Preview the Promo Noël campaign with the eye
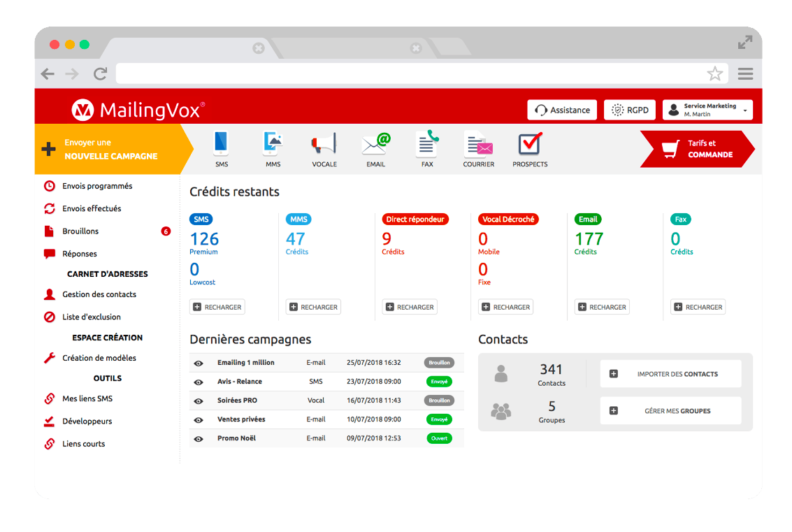The width and height of the screenshot is (792, 532). 199,438
